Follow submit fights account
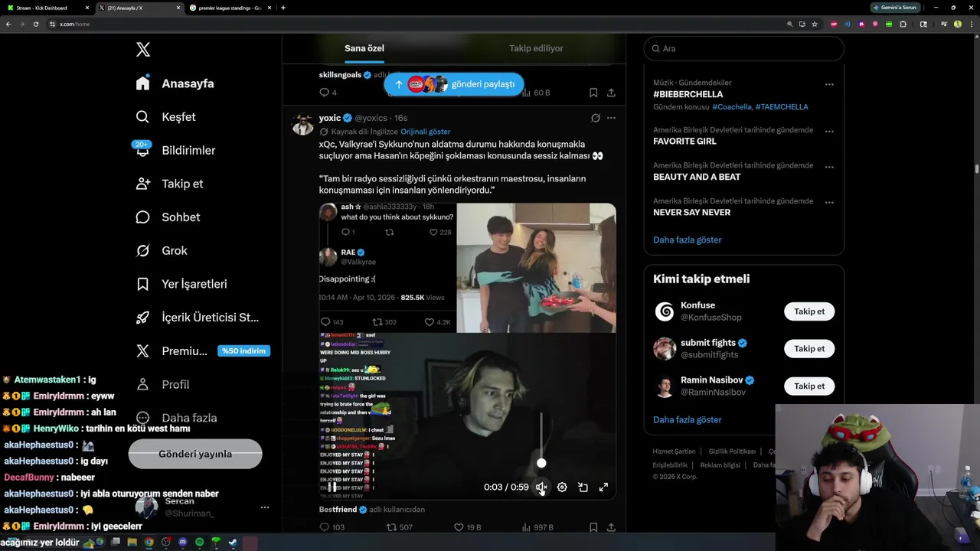This screenshot has width=980, height=551. (809, 349)
